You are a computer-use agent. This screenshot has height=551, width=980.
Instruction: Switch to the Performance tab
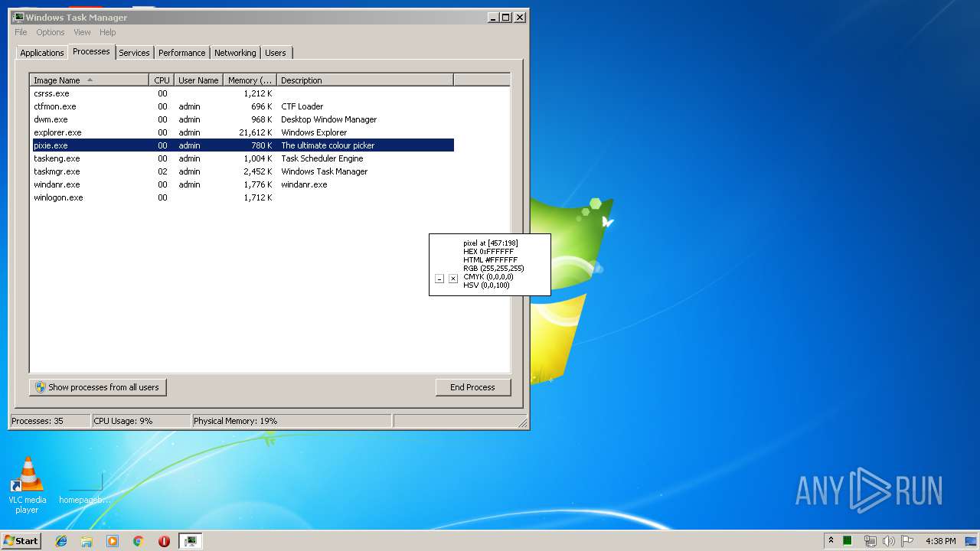pos(182,53)
